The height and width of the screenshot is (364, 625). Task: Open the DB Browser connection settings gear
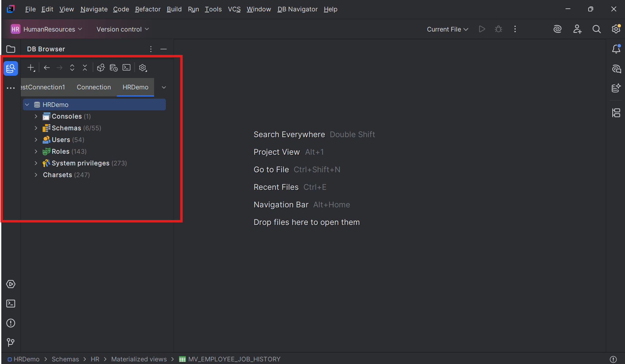[143, 68]
